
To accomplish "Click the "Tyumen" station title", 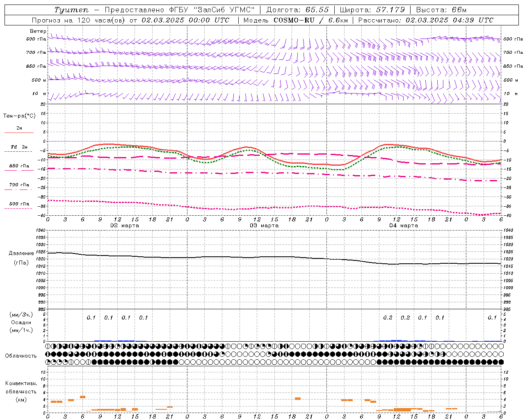I will (71, 10).
